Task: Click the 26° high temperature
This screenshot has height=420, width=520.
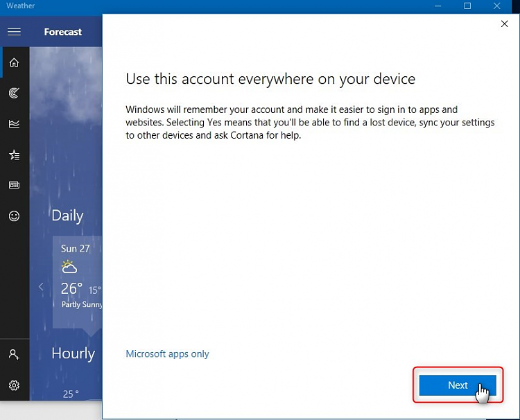Action: [x=71, y=289]
